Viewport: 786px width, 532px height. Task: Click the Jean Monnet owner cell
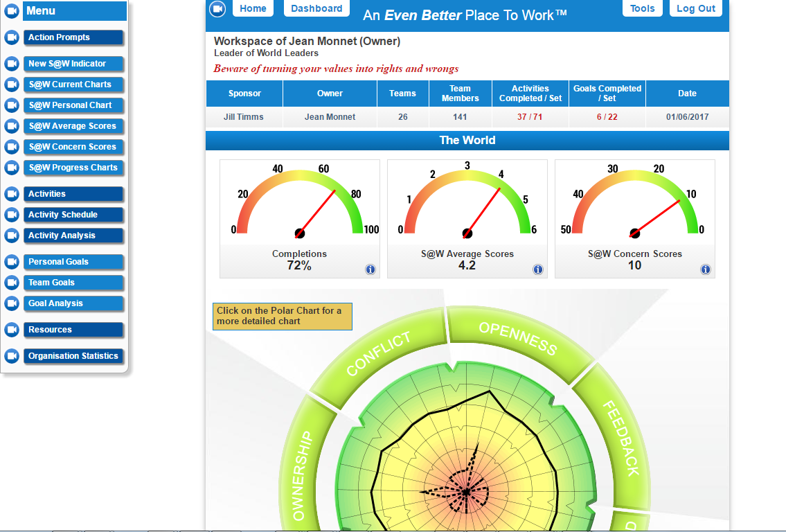click(x=330, y=117)
